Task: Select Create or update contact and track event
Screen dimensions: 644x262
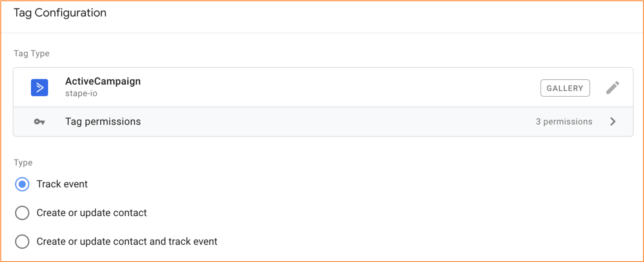Action: (22, 242)
